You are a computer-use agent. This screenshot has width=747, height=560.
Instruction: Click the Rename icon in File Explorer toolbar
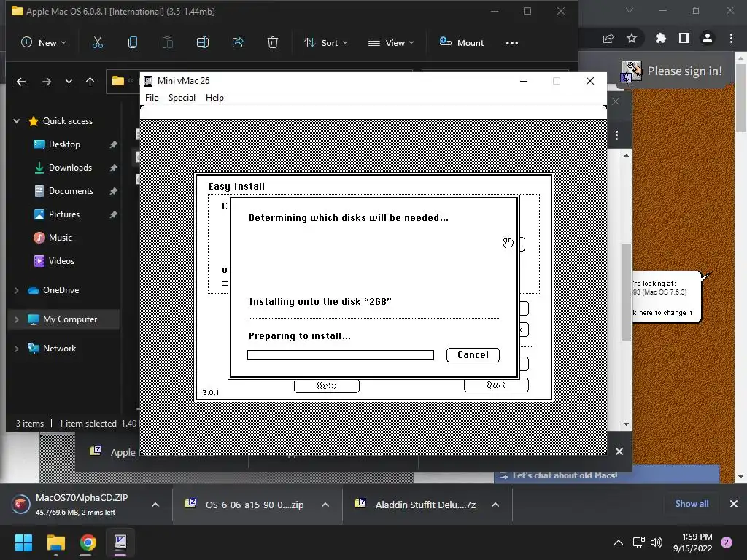(203, 42)
